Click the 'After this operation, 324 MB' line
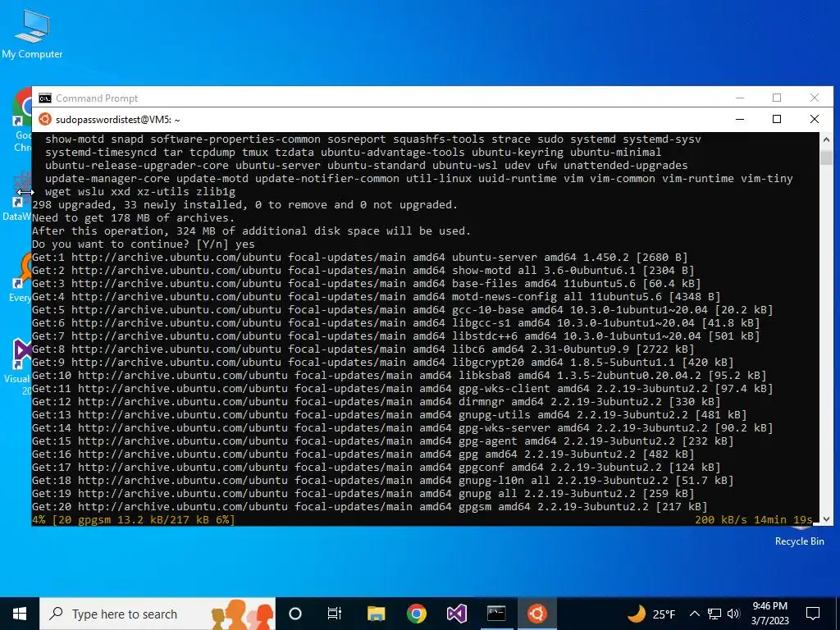This screenshot has height=630, width=840. point(251,231)
